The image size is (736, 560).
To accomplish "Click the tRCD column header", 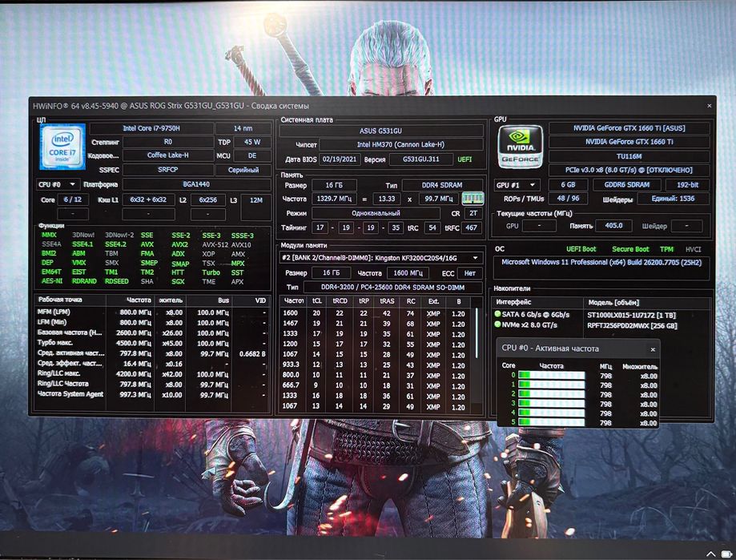I will 340,301.
